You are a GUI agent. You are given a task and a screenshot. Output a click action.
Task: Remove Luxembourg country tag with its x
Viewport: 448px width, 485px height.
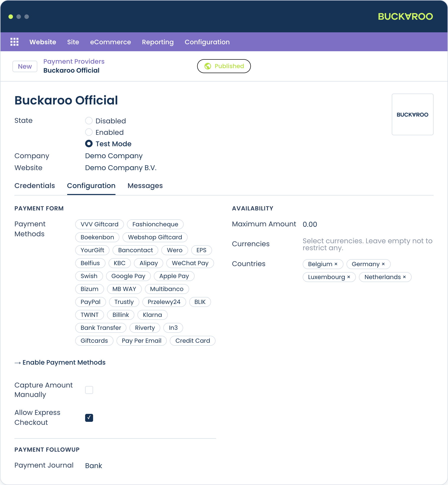[x=349, y=277]
